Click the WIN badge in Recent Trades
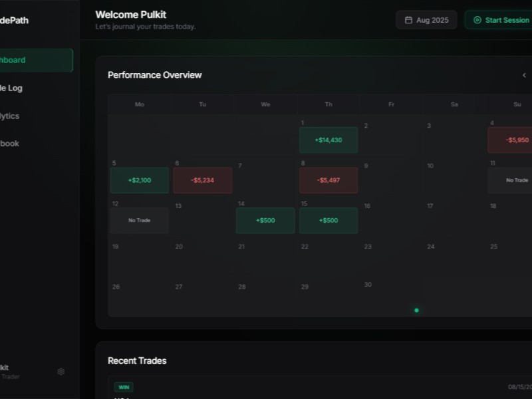Image resolution: width=532 pixels, height=399 pixels. [x=123, y=387]
